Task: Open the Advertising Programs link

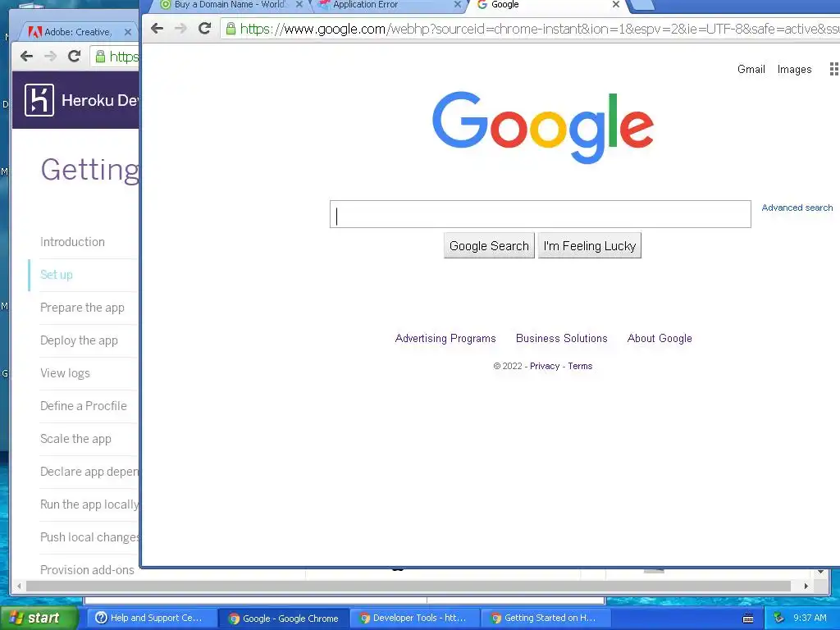Action: [x=445, y=339]
